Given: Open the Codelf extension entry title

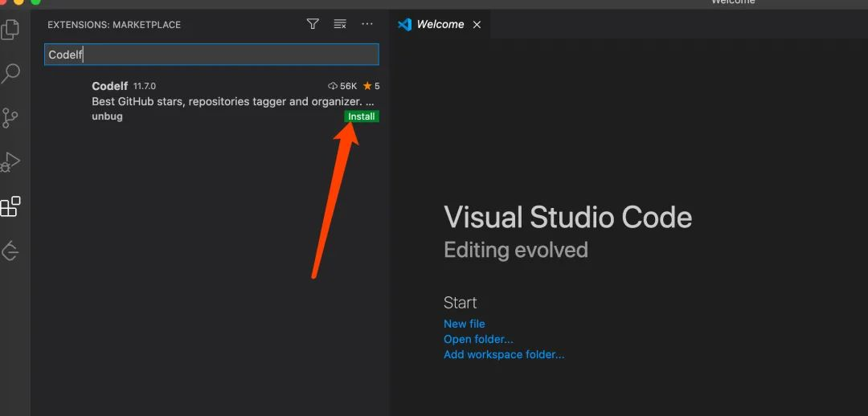Looking at the screenshot, I should click(109, 86).
